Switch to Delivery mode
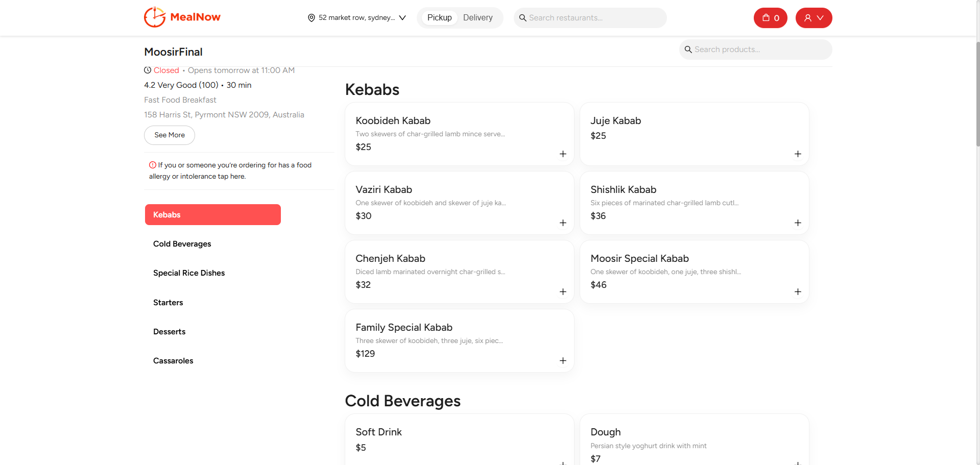This screenshot has height=465, width=980. tap(477, 17)
